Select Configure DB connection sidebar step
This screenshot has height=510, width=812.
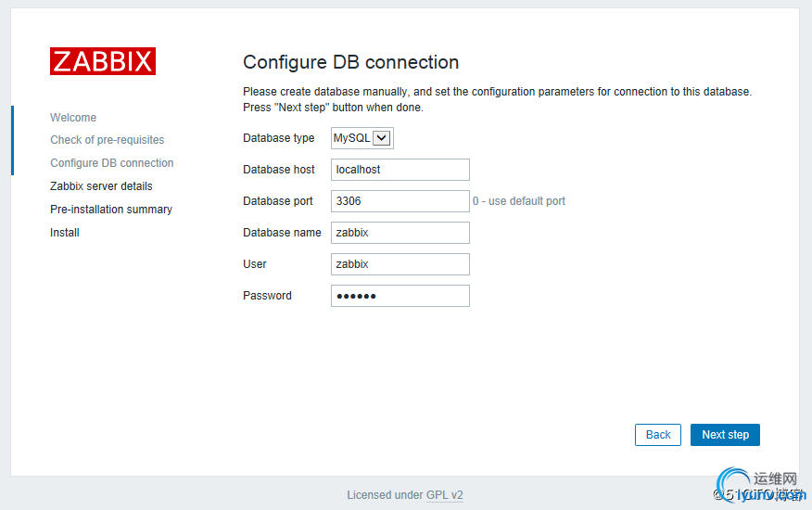[112, 163]
